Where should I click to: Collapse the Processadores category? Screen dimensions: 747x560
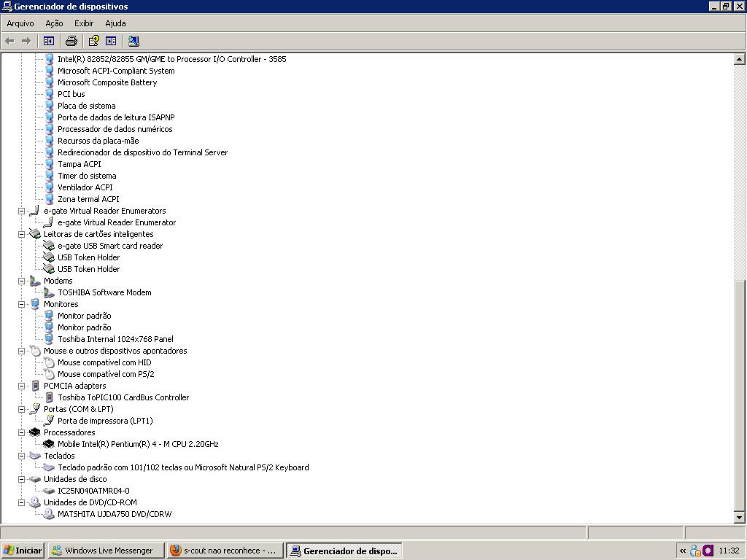21,433
